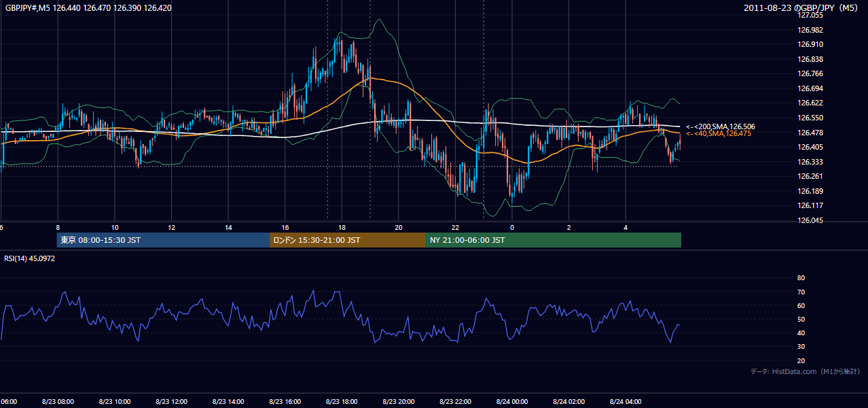Select the Tokyo 08:00-15:30 JST session bar
The width and height of the screenshot is (868, 408).
[x=163, y=240]
